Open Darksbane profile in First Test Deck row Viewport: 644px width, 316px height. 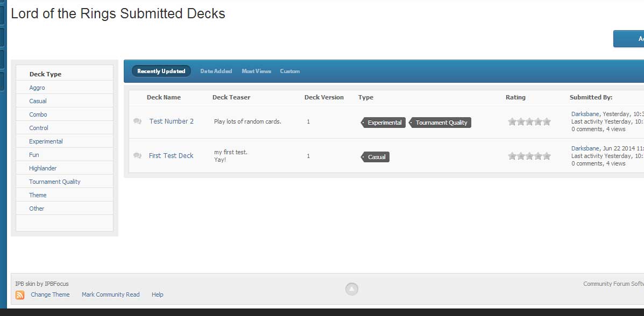585,148
